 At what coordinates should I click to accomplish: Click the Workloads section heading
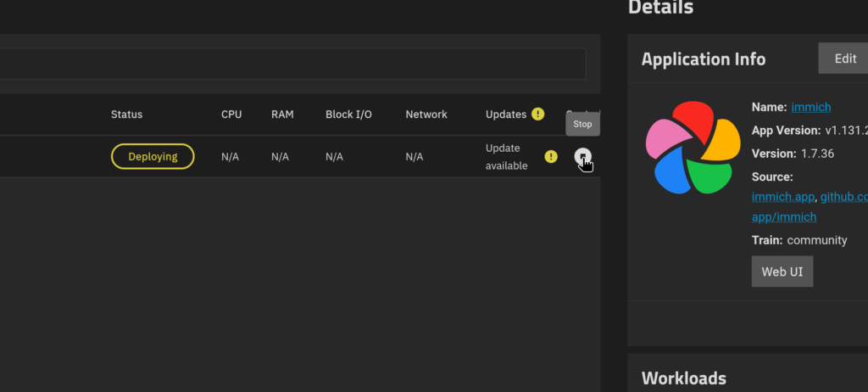(684, 378)
